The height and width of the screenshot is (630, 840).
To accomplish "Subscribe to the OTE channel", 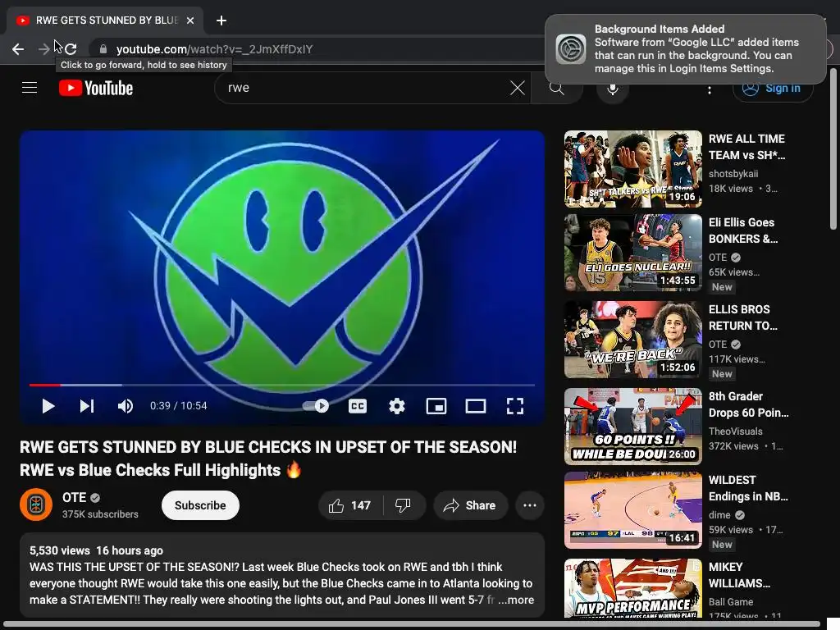I will (x=200, y=505).
